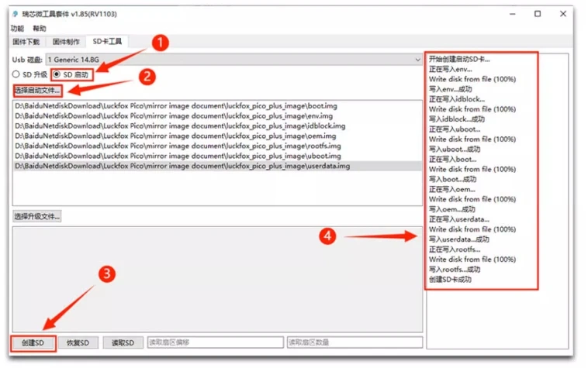Open the 功能 menu

(x=17, y=28)
